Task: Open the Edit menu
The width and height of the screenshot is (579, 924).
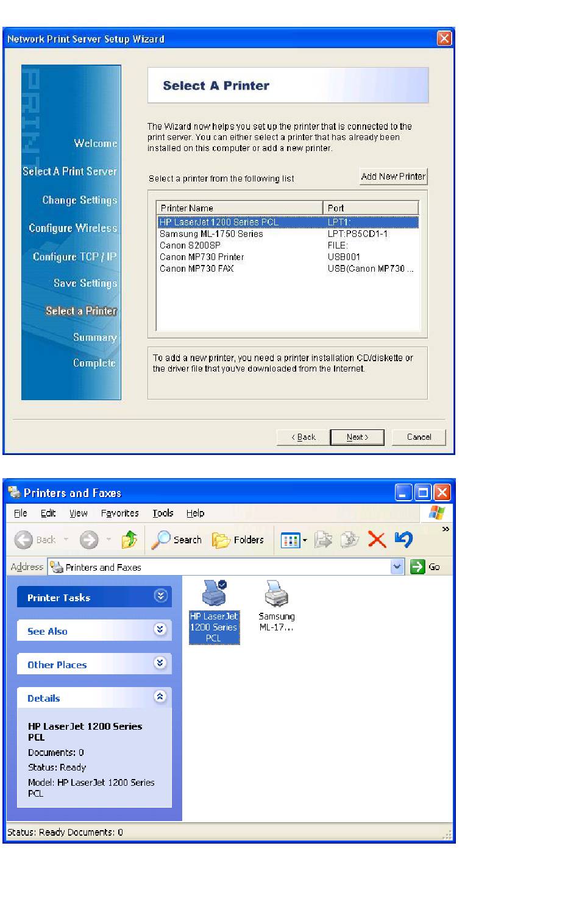Action: click(x=48, y=513)
